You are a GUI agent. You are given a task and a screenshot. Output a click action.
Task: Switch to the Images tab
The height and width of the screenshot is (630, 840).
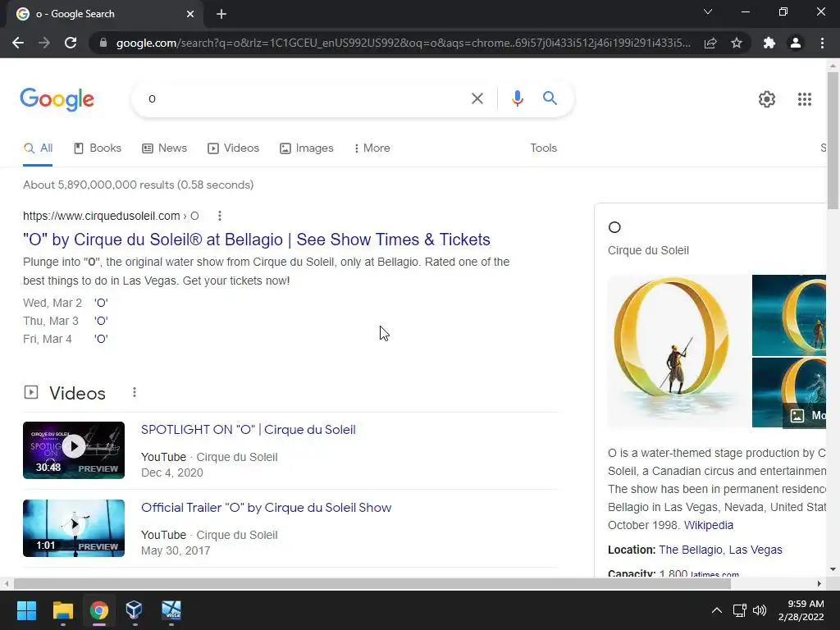(x=307, y=148)
